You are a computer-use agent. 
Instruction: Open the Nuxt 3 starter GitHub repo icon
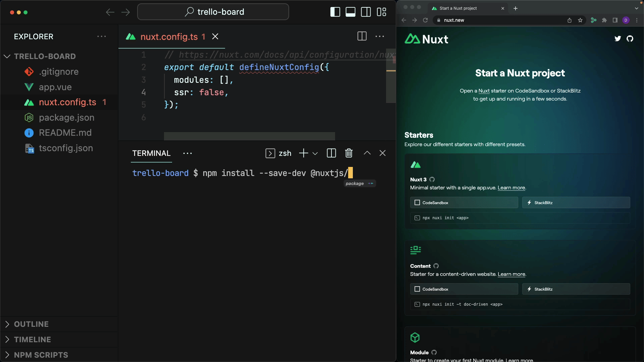(x=432, y=179)
